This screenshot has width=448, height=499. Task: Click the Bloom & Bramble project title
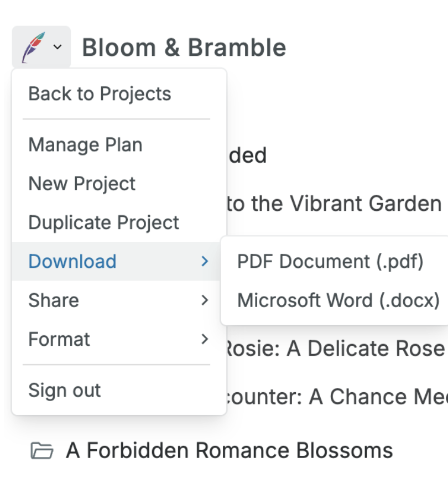coord(184,48)
